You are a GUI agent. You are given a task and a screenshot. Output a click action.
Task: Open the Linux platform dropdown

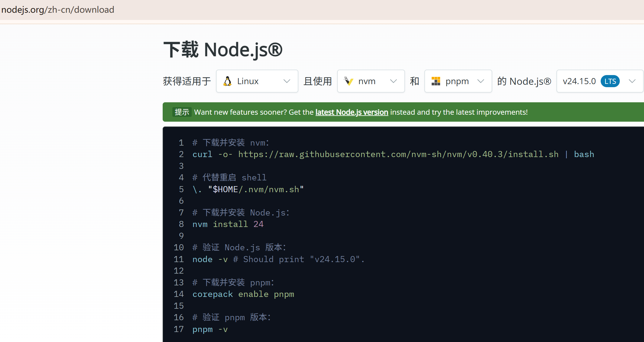tap(257, 81)
